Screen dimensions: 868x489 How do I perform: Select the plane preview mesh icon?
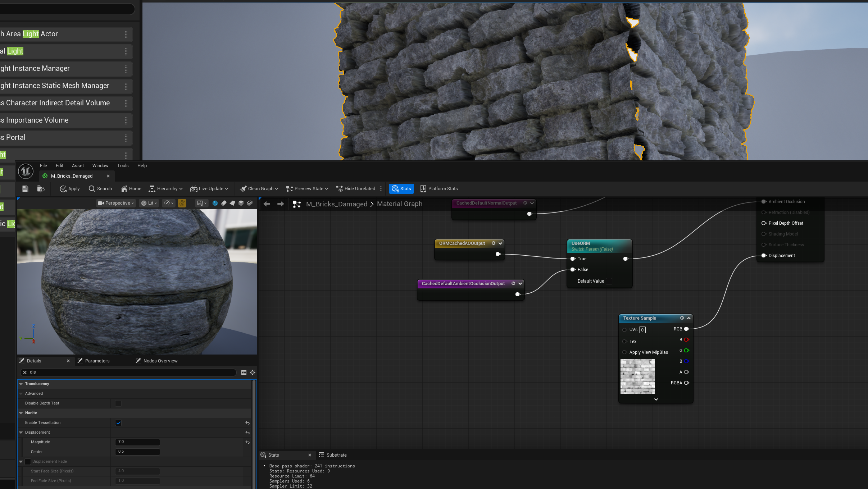tap(232, 203)
